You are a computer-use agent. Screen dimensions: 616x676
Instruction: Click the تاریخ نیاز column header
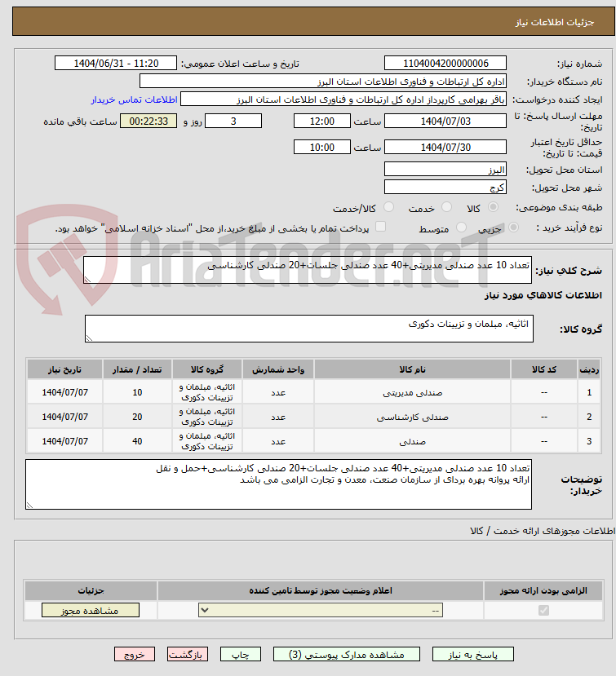coord(64,369)
